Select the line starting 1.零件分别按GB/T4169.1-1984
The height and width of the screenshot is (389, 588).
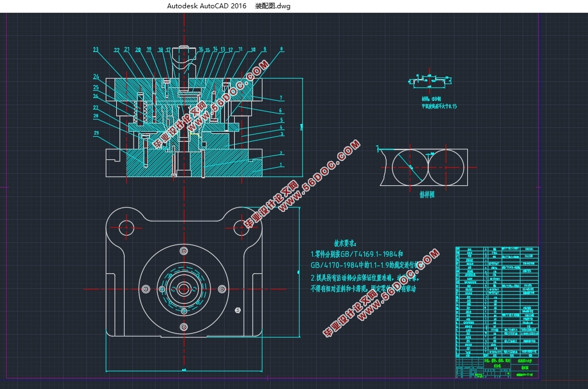[357, 254]
